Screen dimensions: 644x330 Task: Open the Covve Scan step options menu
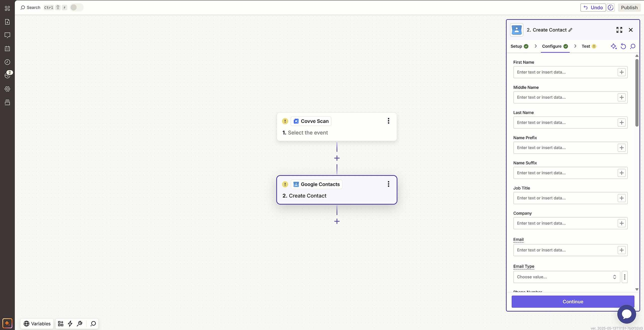coord(388,121)
